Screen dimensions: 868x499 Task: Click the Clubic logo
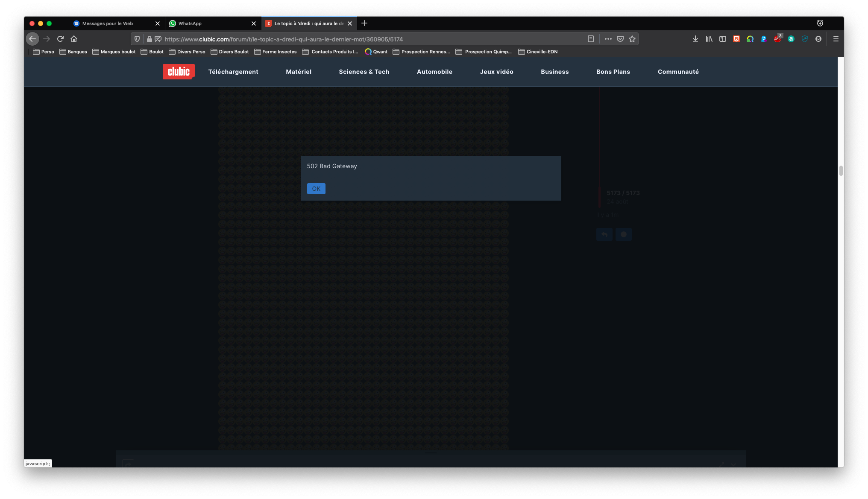[x=179, y=72]
